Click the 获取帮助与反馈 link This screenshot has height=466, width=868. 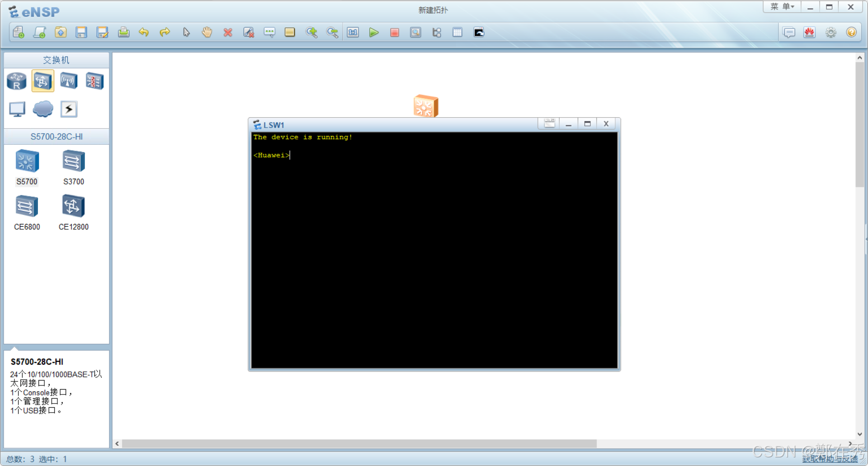pos(830,459)
